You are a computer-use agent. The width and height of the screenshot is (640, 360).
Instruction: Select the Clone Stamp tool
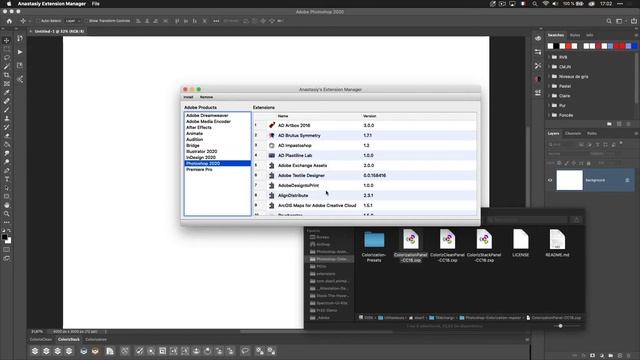[x=7, y=118]
